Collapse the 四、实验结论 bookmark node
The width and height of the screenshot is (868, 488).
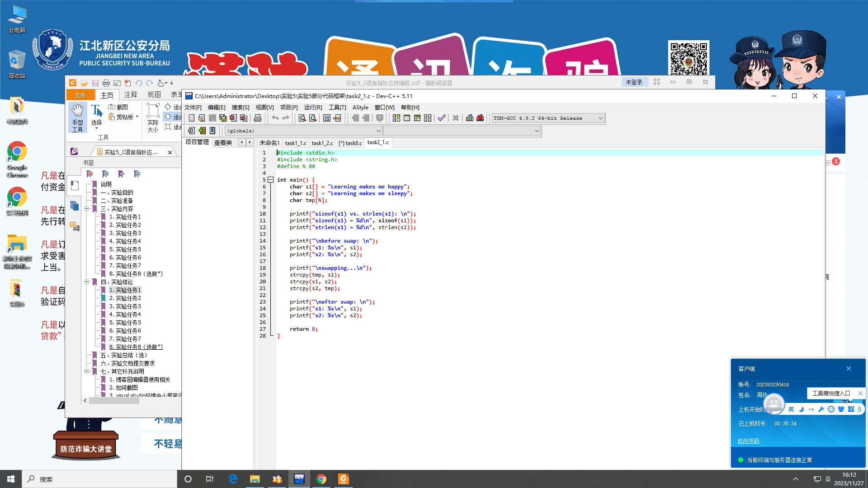pyautogui.click(x=86, y=282)
